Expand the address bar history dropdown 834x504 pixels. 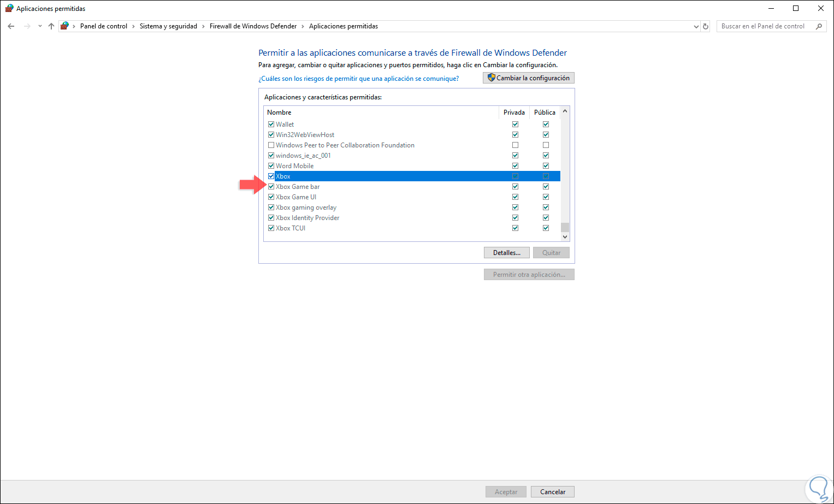696,26
